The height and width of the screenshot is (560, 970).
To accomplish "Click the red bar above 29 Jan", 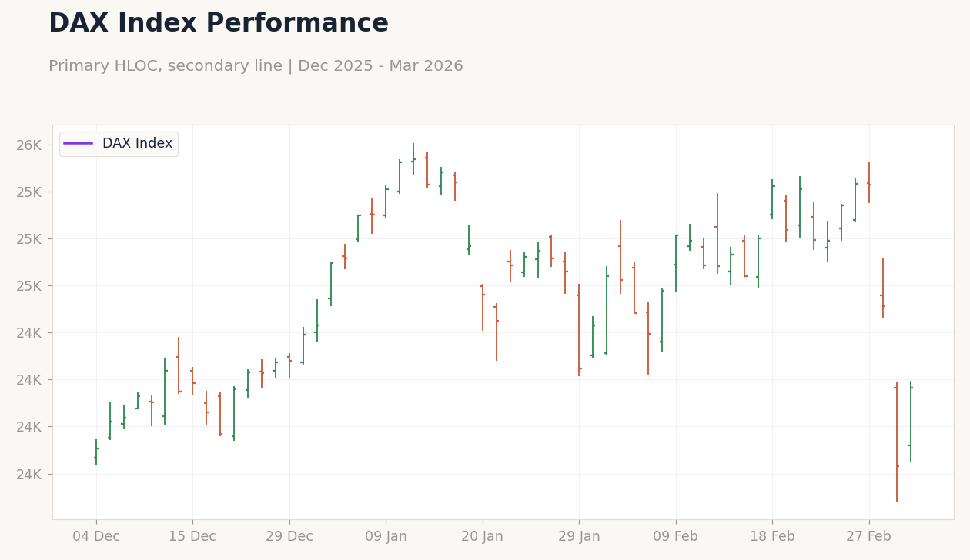I will click(579, 330).
